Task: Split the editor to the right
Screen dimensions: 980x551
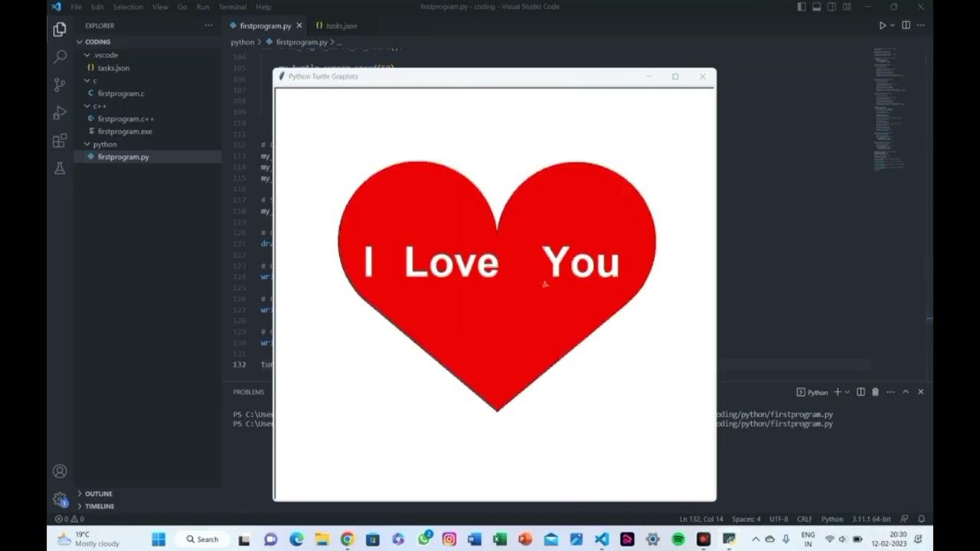Action: pyautogui.click(x=906, y=25)
